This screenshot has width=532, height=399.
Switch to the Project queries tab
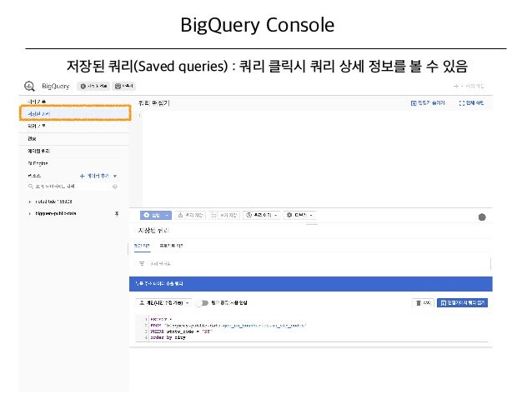[x=171, y=246]
